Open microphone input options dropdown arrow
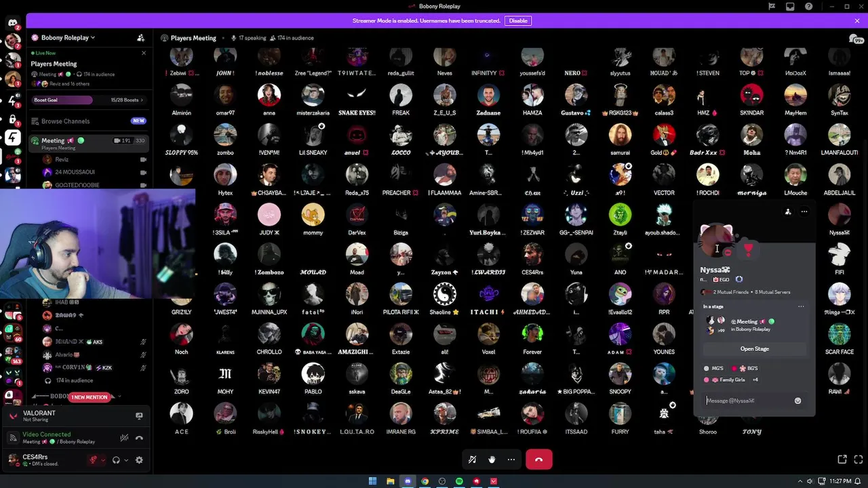Image resolution: width=868 pixels, height=488 pixels. [102, 460]
